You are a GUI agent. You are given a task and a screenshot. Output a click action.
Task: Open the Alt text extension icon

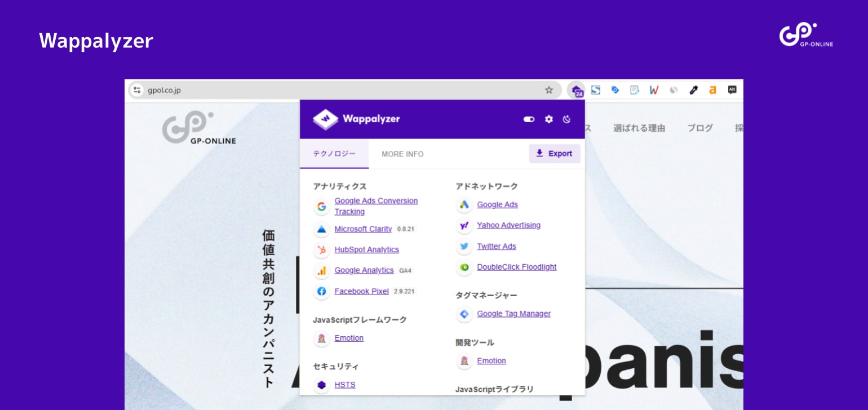pyautogui.click(x=732, y=90)
